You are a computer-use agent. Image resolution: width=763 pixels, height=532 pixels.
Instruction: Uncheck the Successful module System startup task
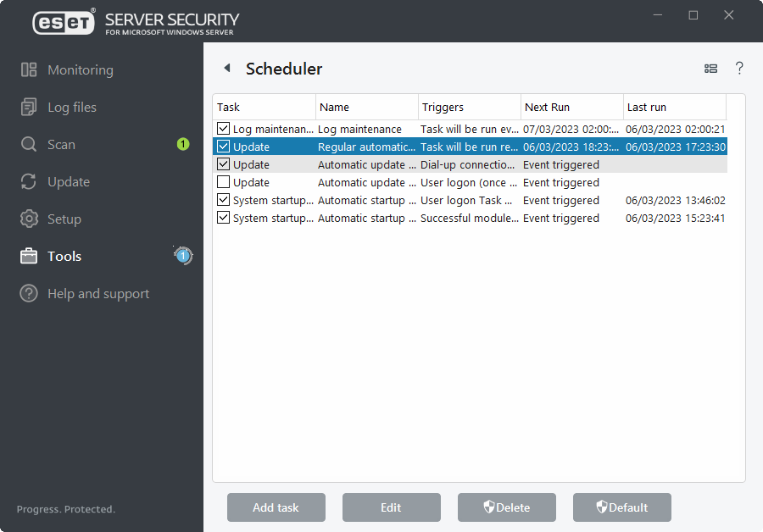[224, 218]
